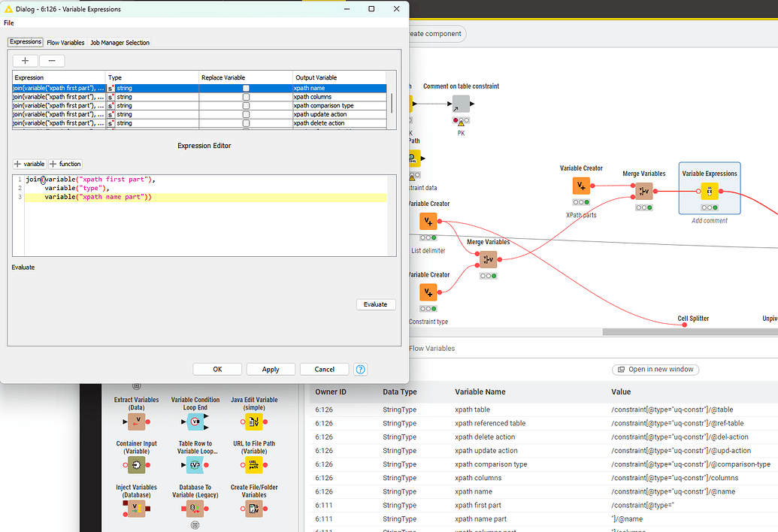Click the expressions table vertical scrollbar
Image resolution: width=778 pixels, height=532 pixels.
(x=392, y=102)
